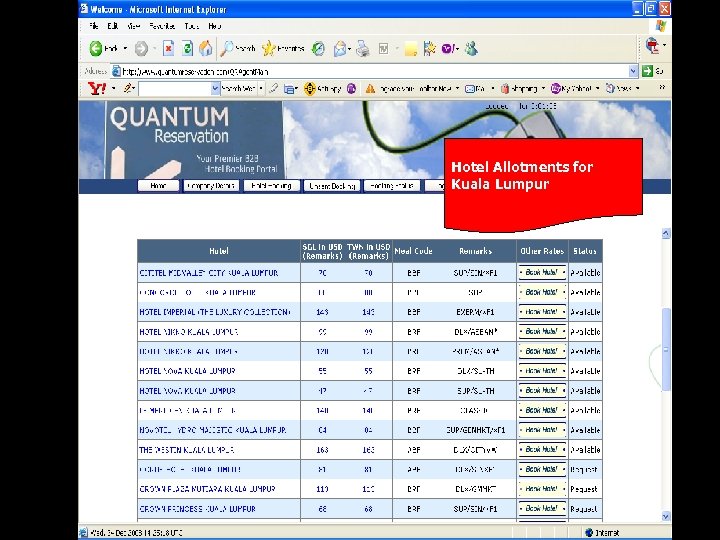
Task: Click the Yahoo Mail envelope icon
Action: click(x=470, y=89)
